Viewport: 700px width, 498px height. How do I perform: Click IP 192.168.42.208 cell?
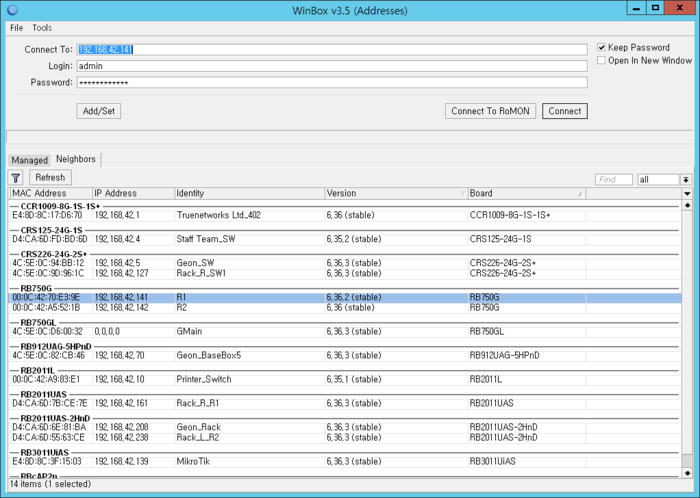pos(121,427)
